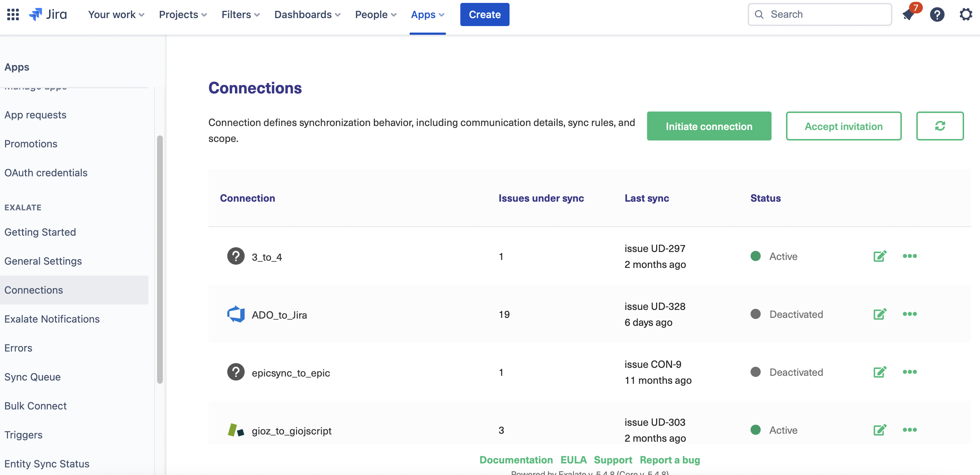Image resolution: width=980 pixels, height=475 pixels.
Task: Click the more options icon for 3_to_4
Action: click(x=909, y=256)
